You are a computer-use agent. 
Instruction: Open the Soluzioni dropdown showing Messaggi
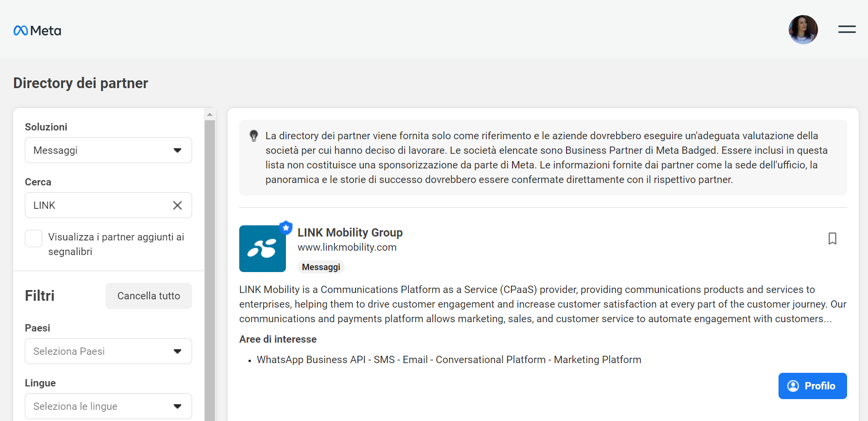(108, 150)
